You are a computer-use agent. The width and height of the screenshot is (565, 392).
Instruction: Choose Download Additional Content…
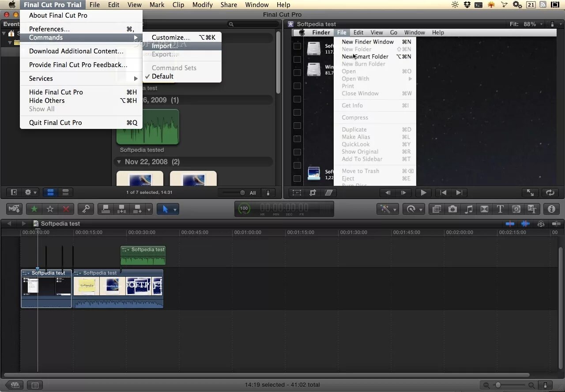pos(81,51)
